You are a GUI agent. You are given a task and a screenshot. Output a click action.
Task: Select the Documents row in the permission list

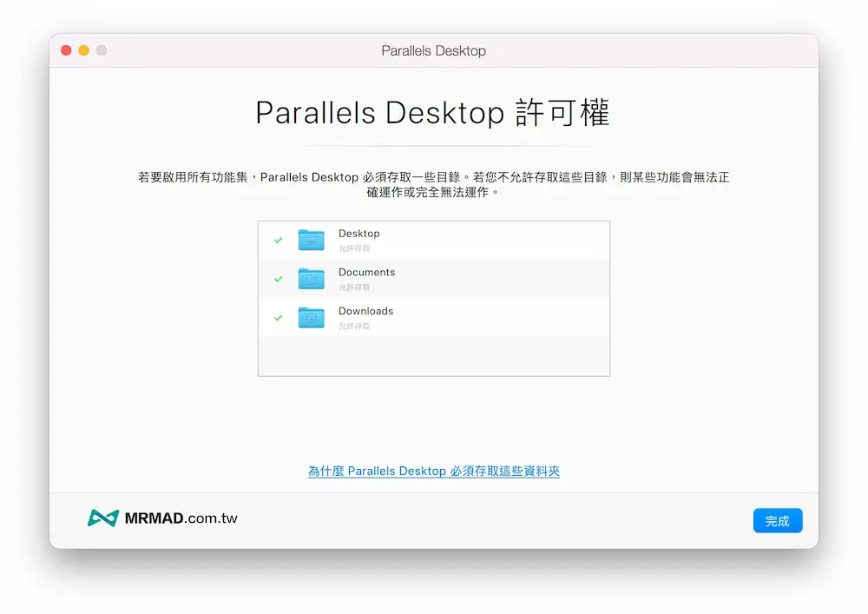coord(434,279)
